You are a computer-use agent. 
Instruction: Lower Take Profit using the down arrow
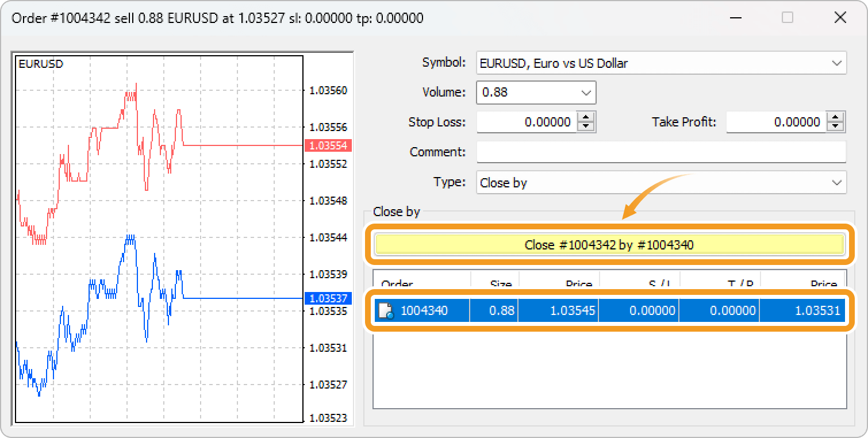[835, 126]
